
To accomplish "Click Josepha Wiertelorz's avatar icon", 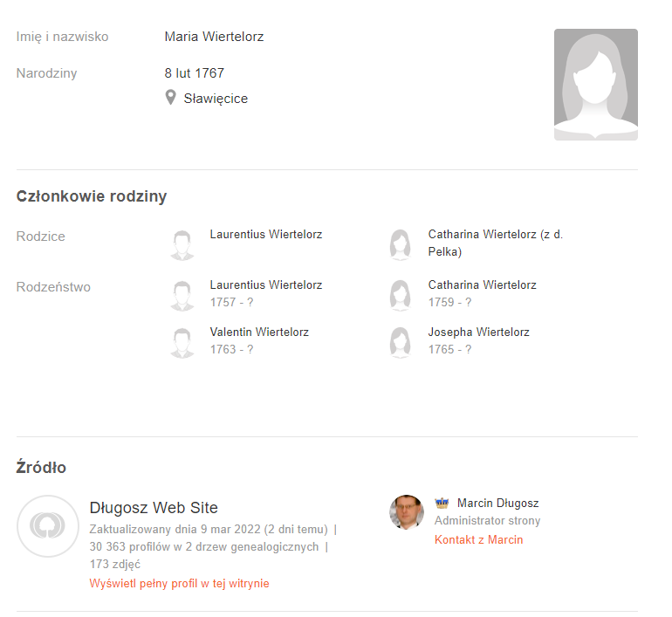I will (400, 343).
